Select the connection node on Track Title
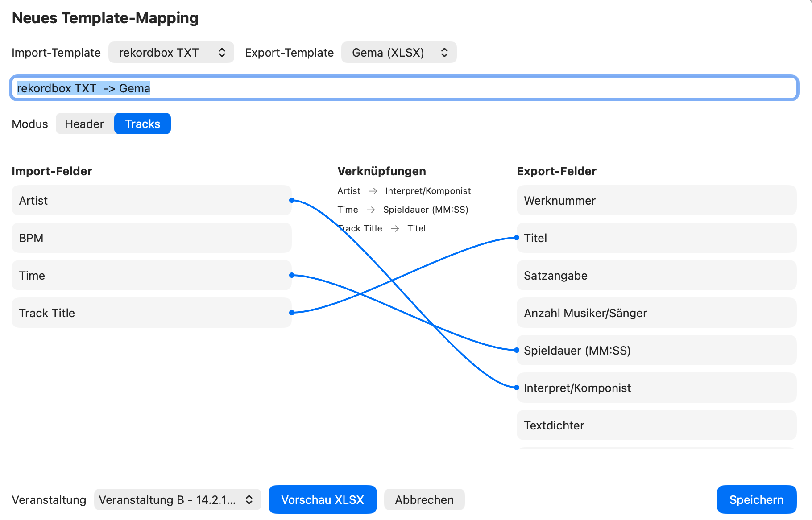Screen dimensions: 812x520 [291, 313]
